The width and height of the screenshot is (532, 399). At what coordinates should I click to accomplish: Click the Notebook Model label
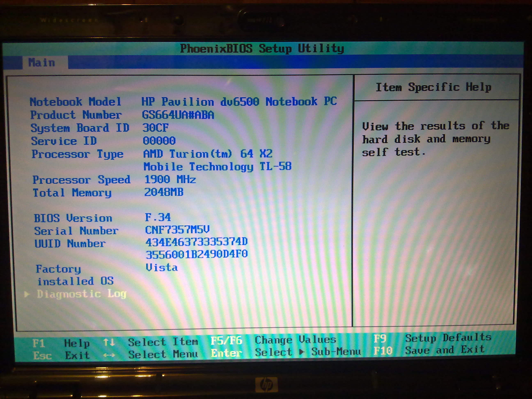pyautogui.click(x=76, y=102)
